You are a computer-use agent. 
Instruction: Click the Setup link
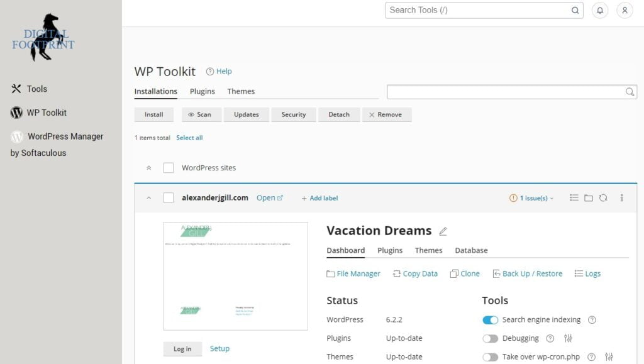coord(219,348)
